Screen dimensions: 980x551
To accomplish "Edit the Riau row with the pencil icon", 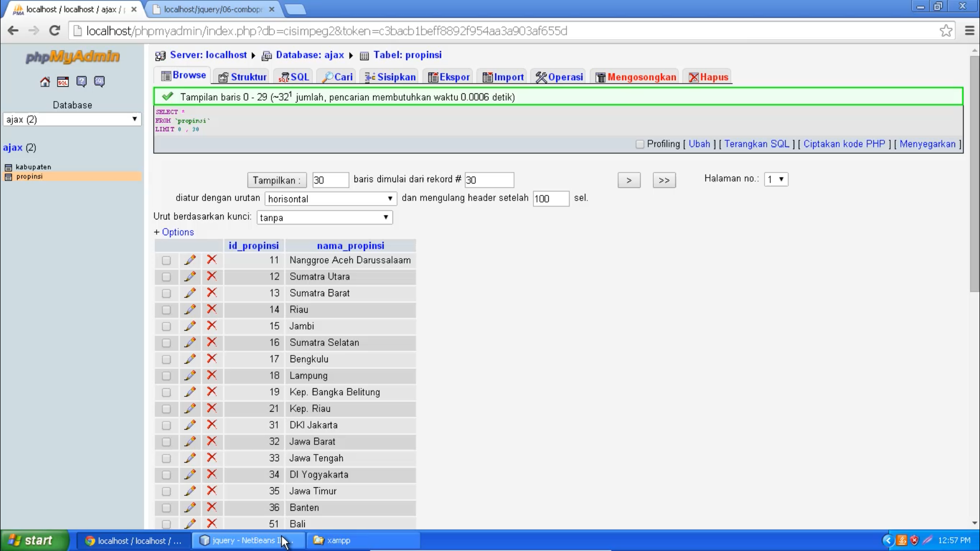I will coord(190,310).
